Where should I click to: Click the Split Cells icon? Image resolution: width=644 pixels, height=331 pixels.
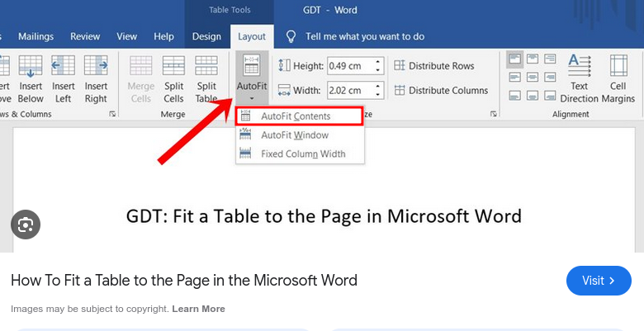173,66
